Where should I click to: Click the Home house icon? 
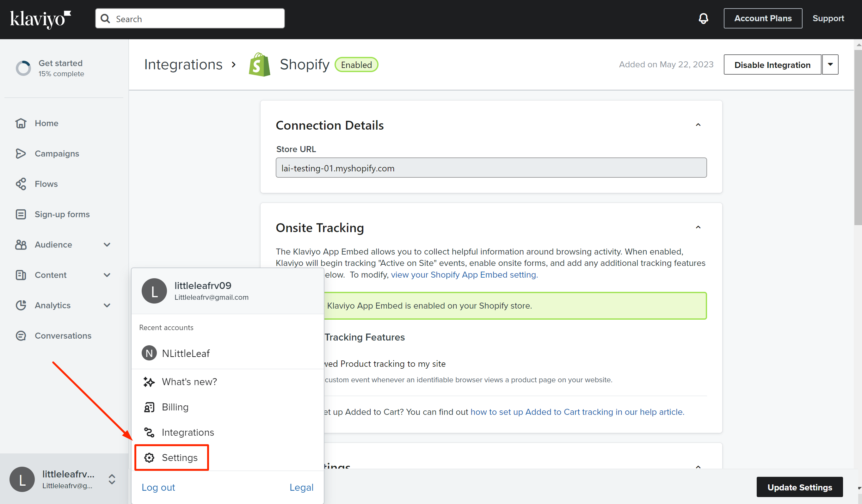tap(21, 123)
